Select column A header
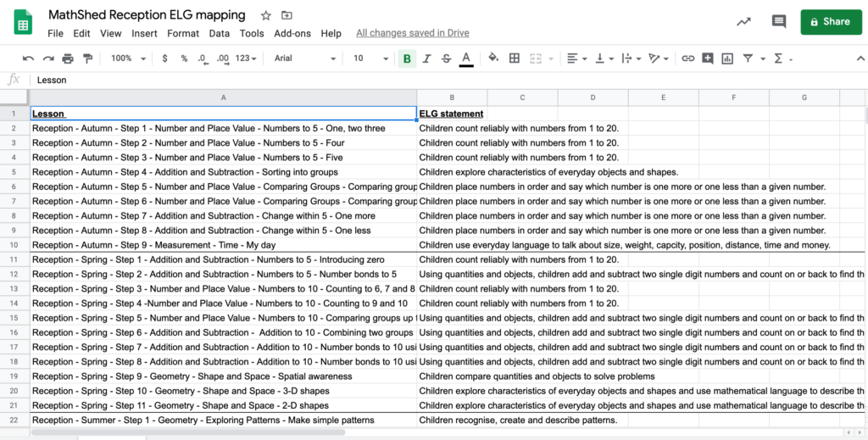This screenshot has height=440, width=868. (x=223, y=97)
